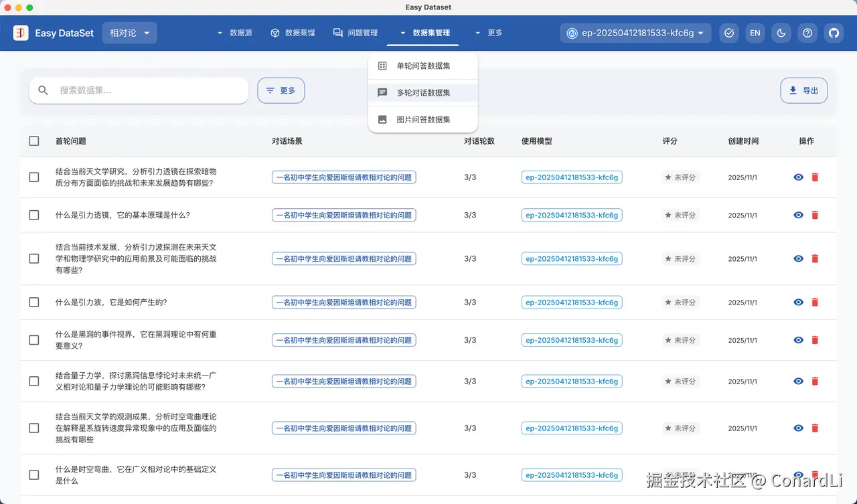Check the box for 什么是引力透镜 row

34,216
